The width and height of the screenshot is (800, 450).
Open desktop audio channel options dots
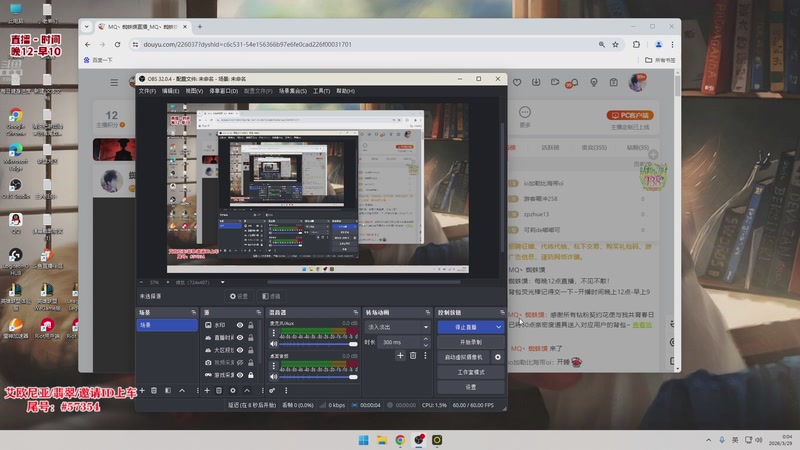click(x=274, y=365)
